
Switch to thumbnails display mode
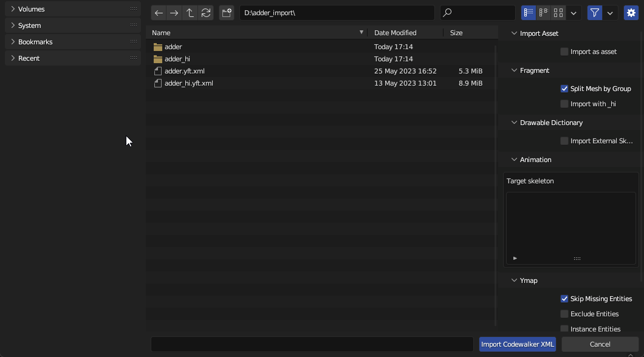tap(558, 13)
